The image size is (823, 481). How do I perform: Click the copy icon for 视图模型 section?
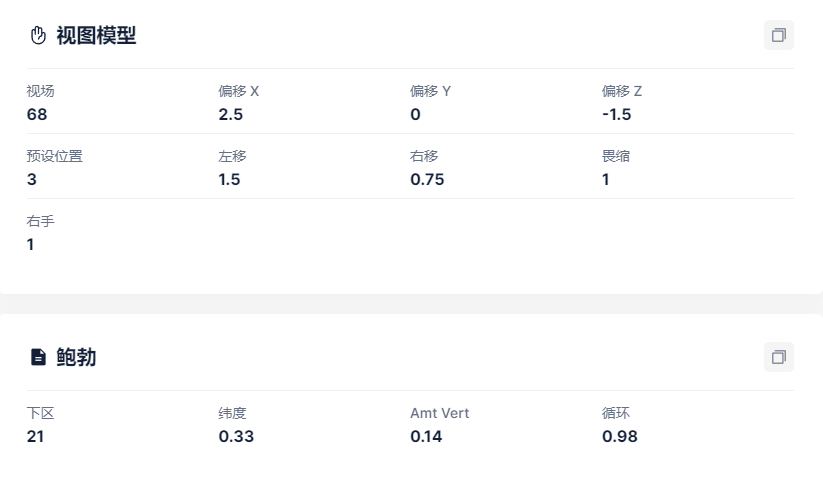click(x=778, y=36)
